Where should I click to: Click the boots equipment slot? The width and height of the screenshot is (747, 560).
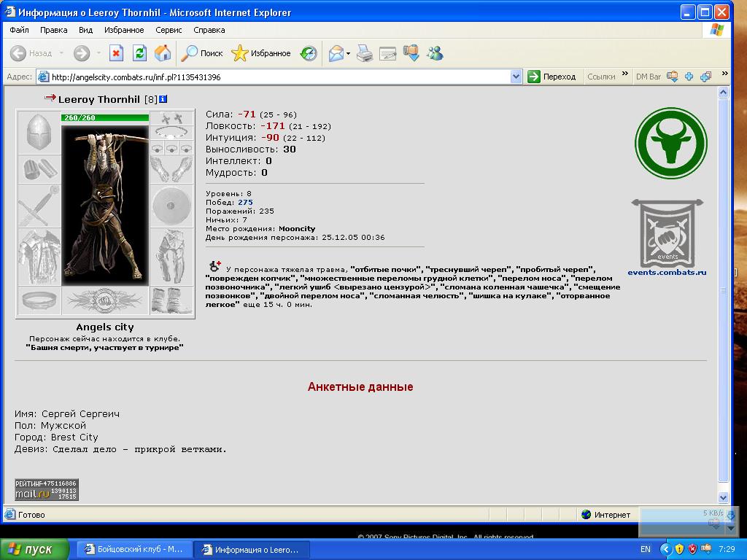pos(172,300)
